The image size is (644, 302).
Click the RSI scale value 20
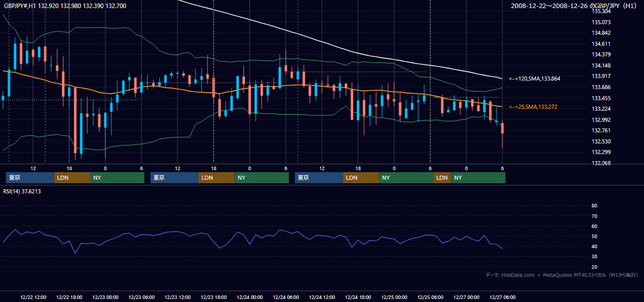(595, 267)
